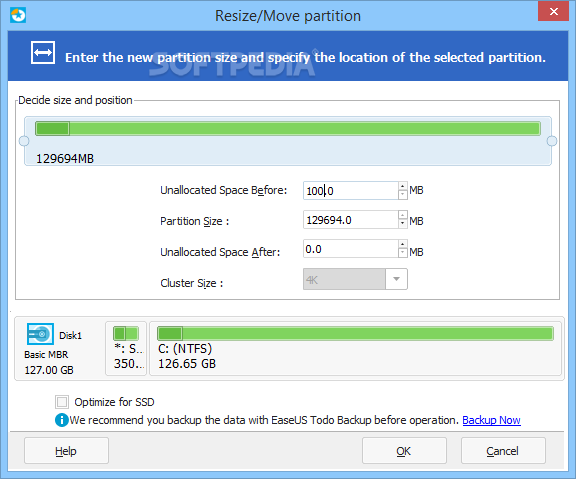The height and width of the screenshot is (479, 576).
Task: Decrease Unallocated Space After with down arrow
Action: pyautogui.click(x=403, y=253)
